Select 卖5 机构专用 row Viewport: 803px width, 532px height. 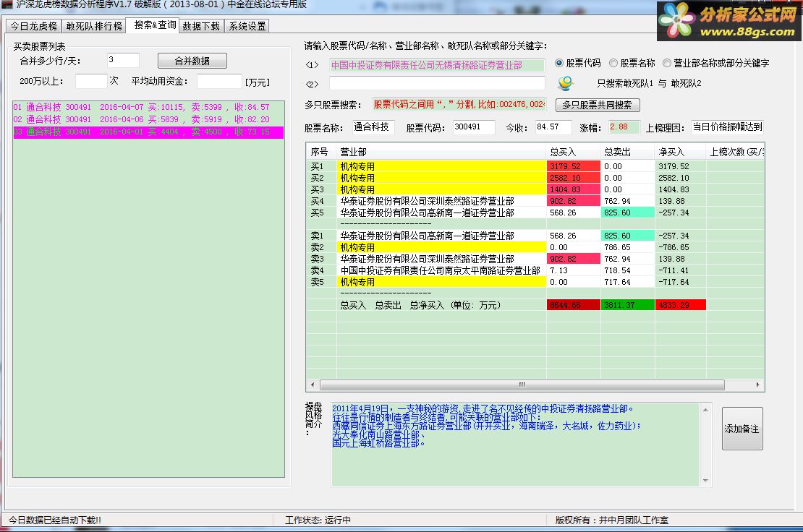point(535,282)
